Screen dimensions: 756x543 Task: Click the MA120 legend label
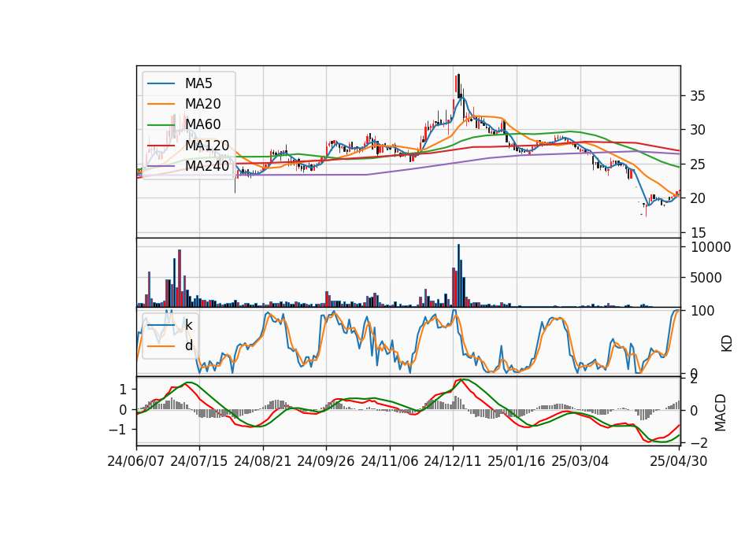point(207,146)
